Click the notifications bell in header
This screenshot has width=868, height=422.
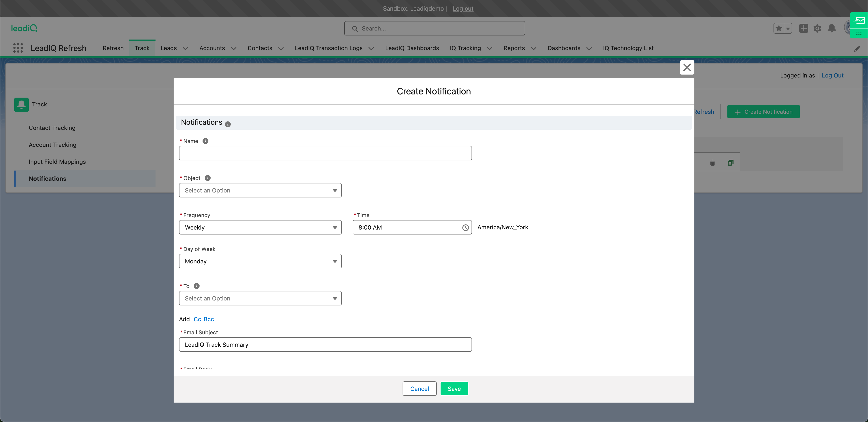tap(832, 28)
